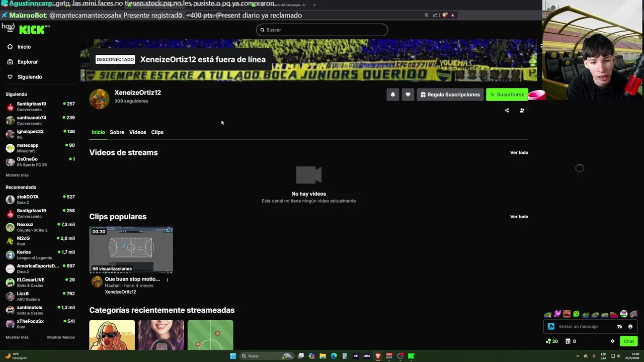Open the green football pitch category thumbnail
Image resolution: width=644 pixels, height=362 pixels.
tap(210, 335)
